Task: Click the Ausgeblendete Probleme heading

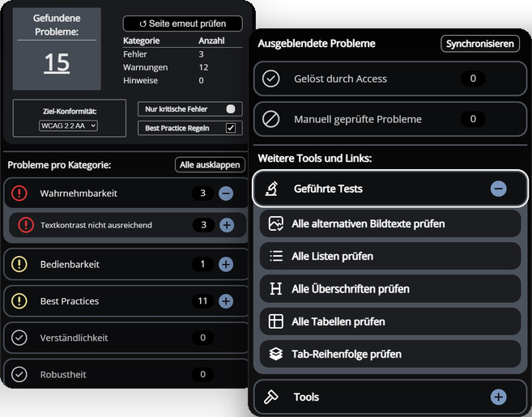Action: click(x=317, y=44)
